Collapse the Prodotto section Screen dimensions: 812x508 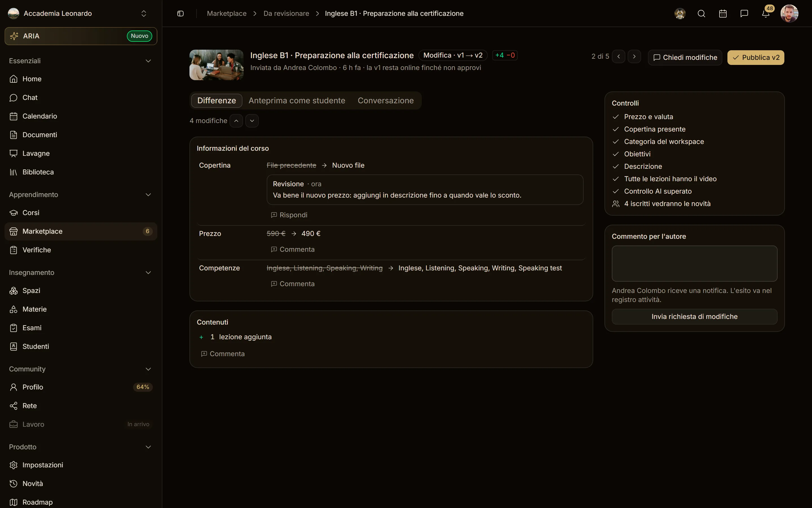point(148,447)
